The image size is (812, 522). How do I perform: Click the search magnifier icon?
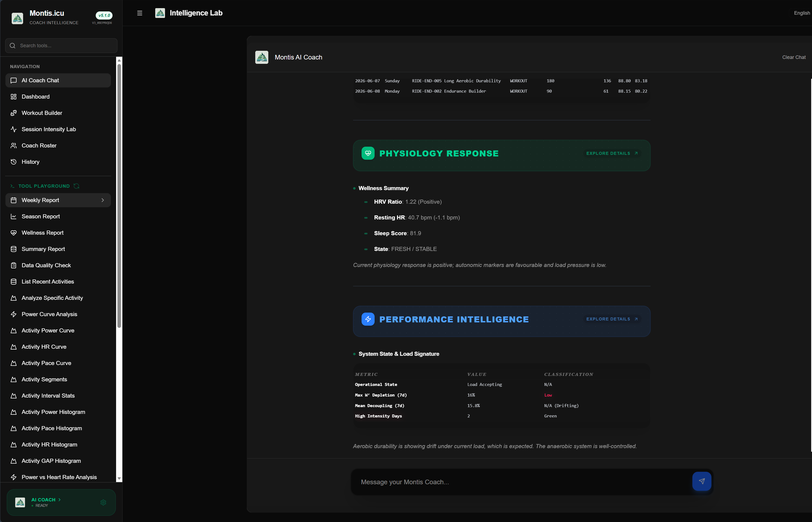click(13, 45)
